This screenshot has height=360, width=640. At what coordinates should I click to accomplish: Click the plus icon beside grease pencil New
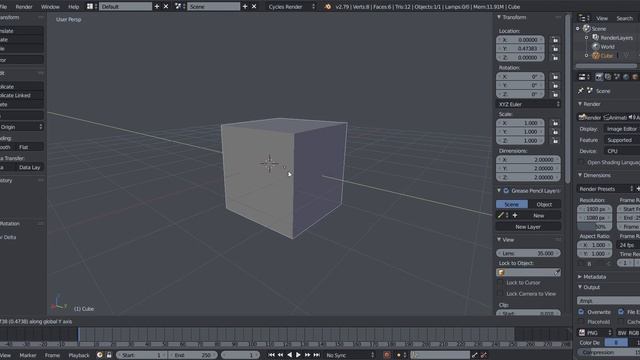click(x=515, y=216)
